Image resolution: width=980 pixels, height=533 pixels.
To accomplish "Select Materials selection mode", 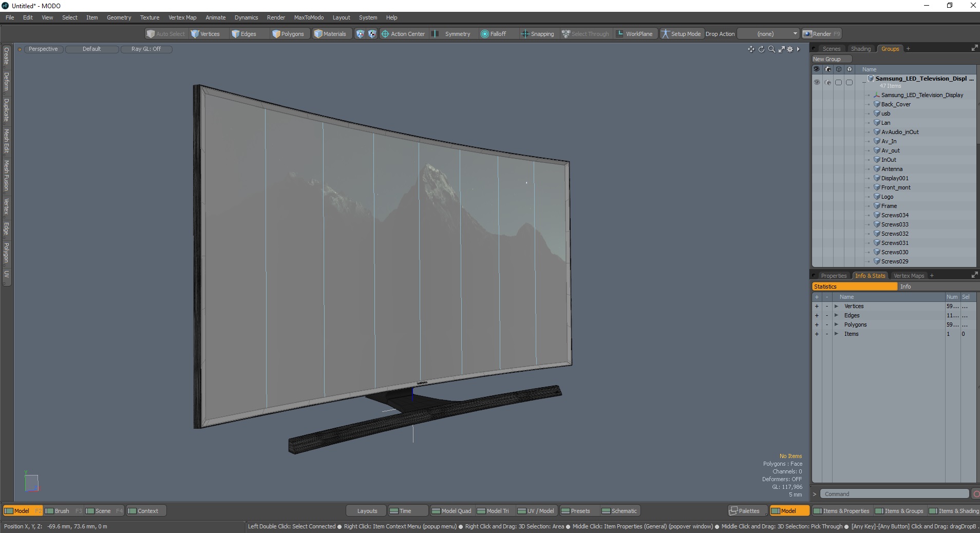I will pyautogui.click(x=331, y=34).
